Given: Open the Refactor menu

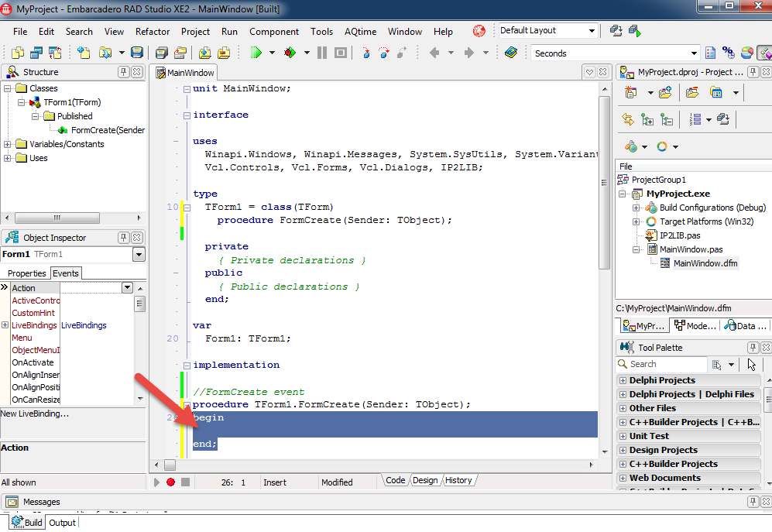Looking at the screenshot, I should [153, 32].
